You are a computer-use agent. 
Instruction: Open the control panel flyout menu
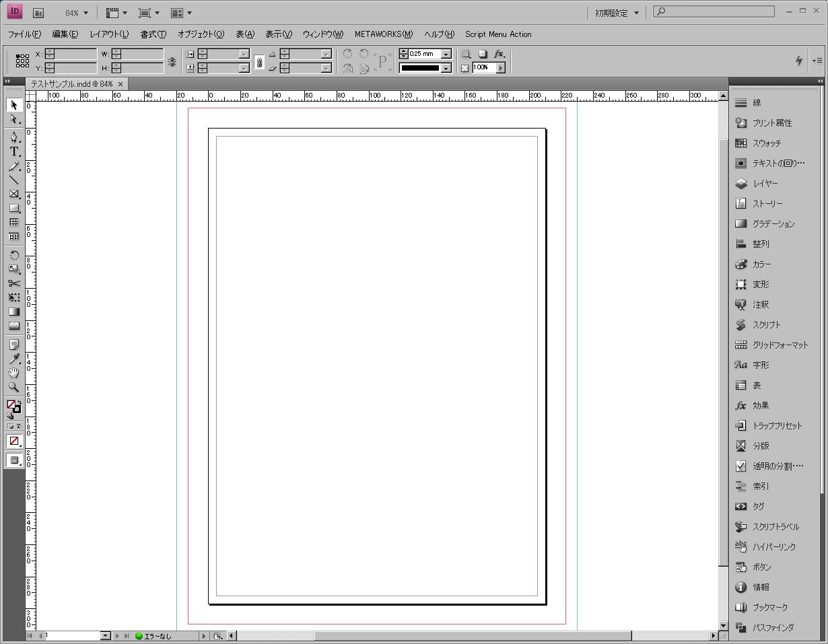coord(817,61)
